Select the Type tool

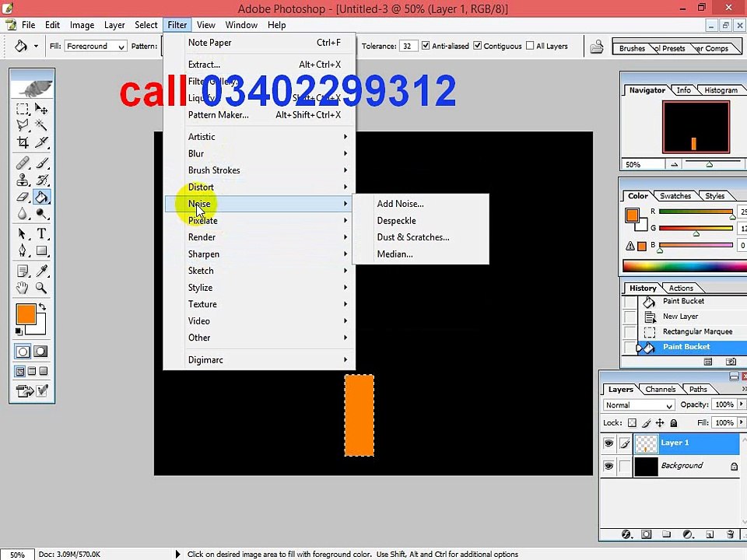[41, 234]
